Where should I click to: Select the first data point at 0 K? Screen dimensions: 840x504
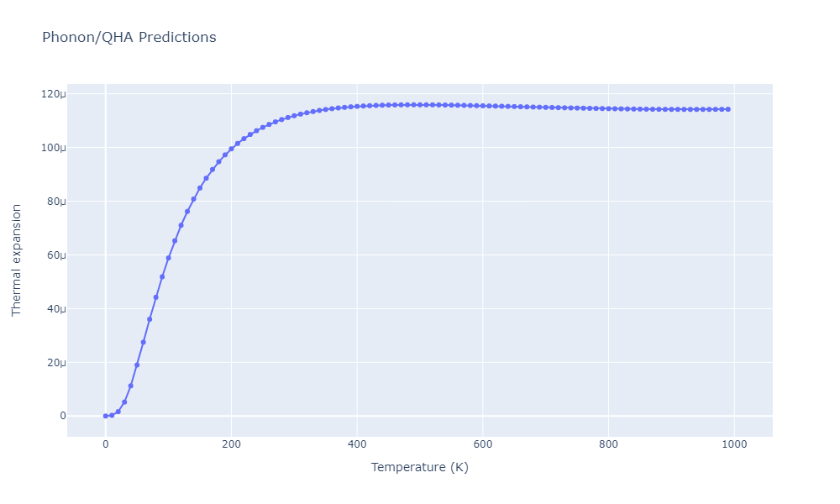point(105,416)
